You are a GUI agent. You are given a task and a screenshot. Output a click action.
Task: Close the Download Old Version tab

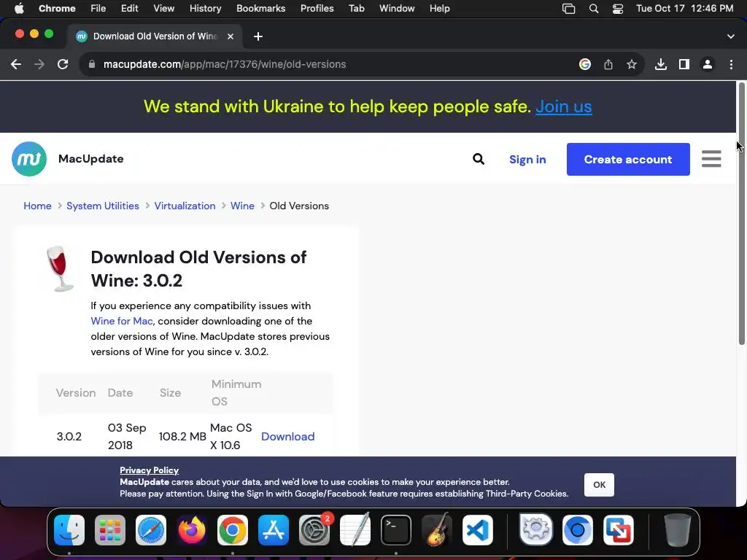coord(231,36)
